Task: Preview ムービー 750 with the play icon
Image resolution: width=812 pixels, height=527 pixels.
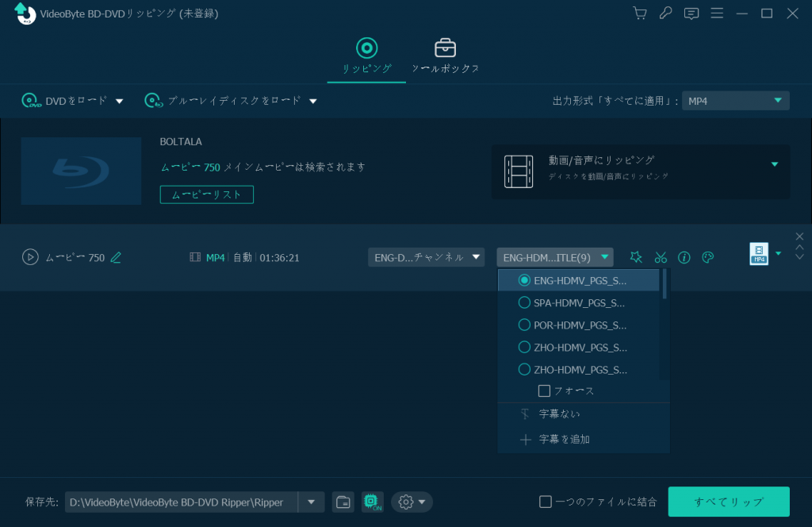Action: click(x=30, y=257)
